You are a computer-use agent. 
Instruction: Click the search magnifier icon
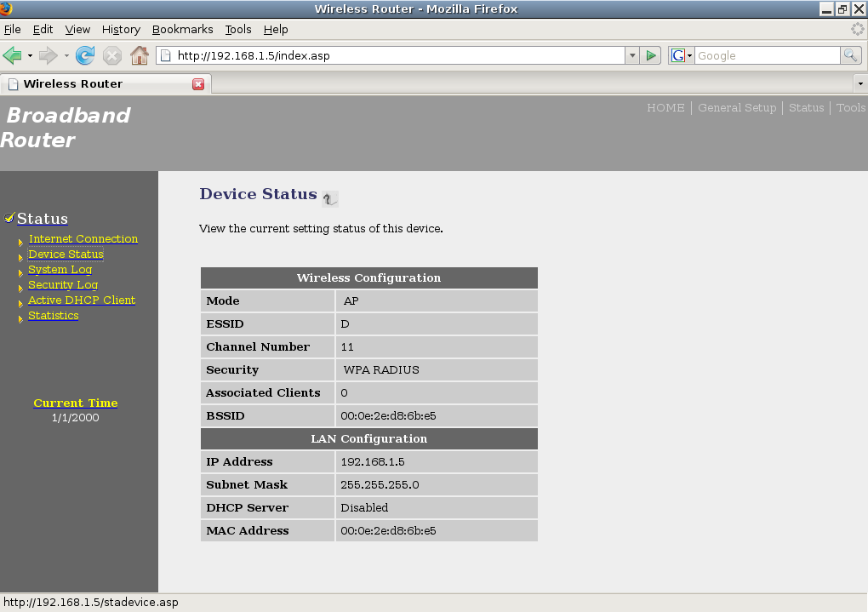click(850, 55)
